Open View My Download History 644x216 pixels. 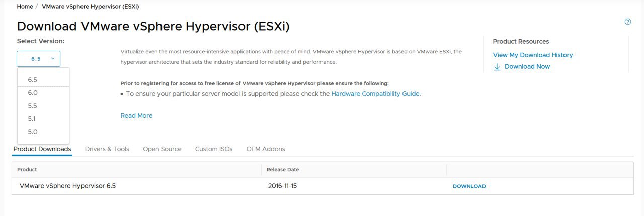(x=533, y=55)
